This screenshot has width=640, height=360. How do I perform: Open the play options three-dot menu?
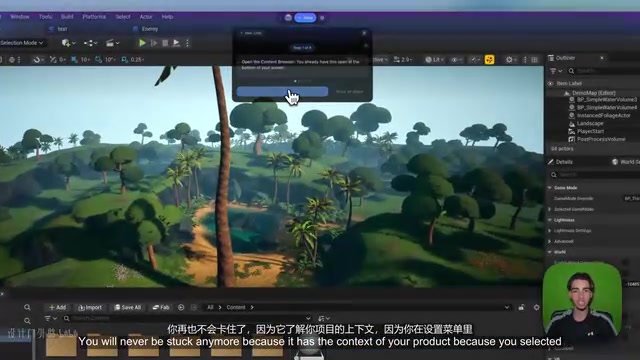tap(187, 43)
